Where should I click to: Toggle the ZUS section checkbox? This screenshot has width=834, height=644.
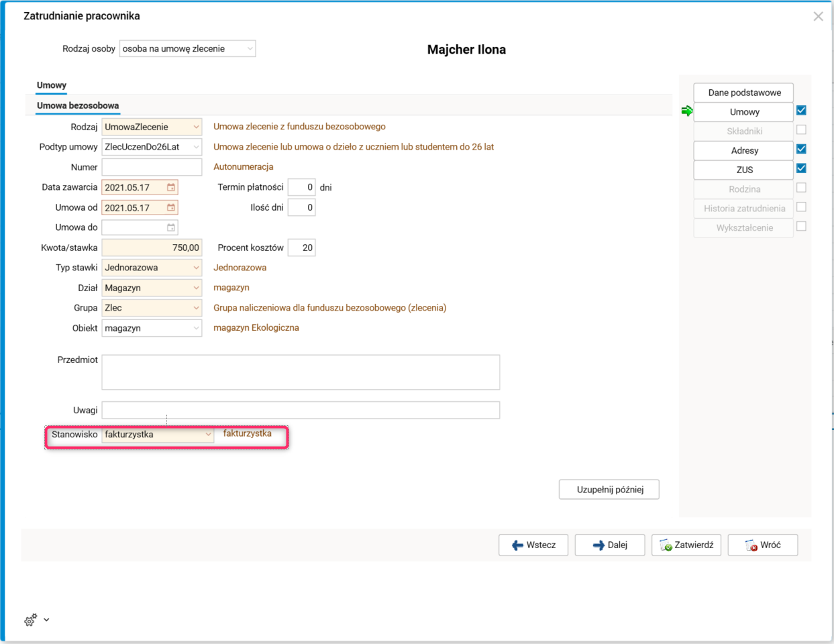(801, 168)
